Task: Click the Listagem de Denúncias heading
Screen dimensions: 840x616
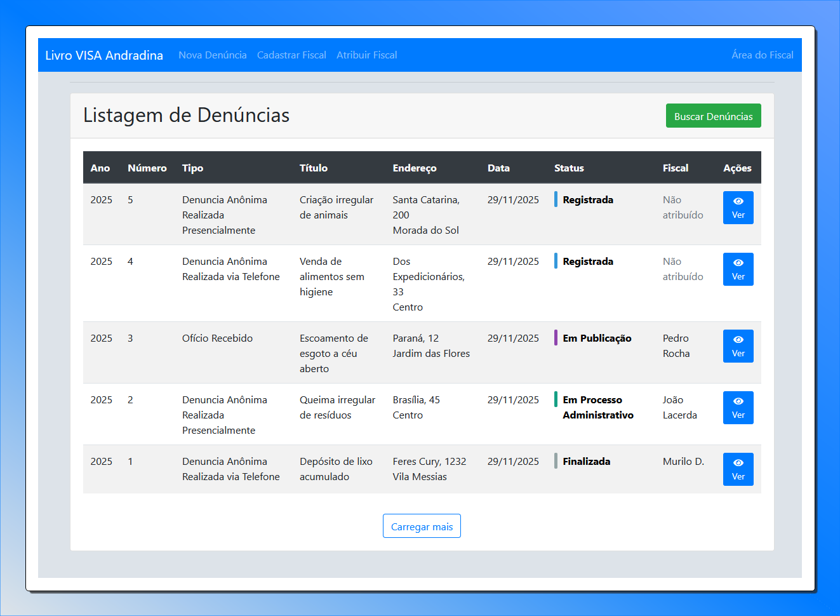Action: click(x=186, y=116)
